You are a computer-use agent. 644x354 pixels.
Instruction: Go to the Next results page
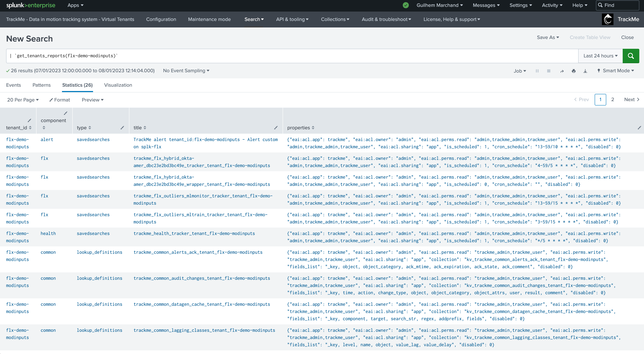pos(632,100)
